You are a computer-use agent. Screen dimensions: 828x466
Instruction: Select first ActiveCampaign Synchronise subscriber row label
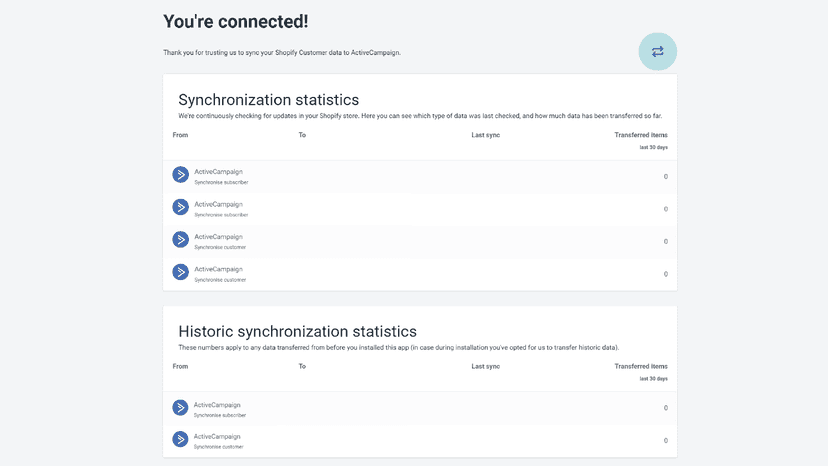pyautogui.click(x=221, y=176)
